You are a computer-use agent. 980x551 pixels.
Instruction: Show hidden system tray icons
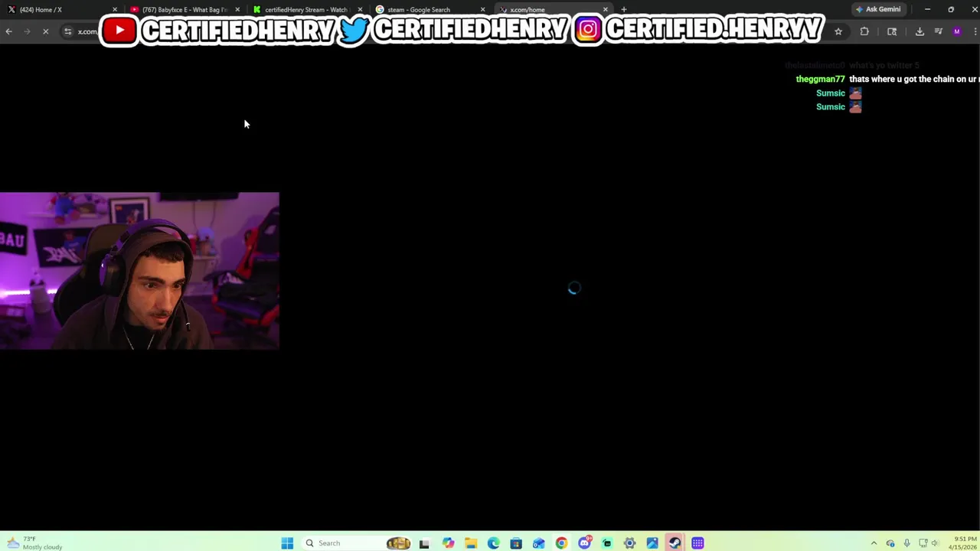coord(874,543)
